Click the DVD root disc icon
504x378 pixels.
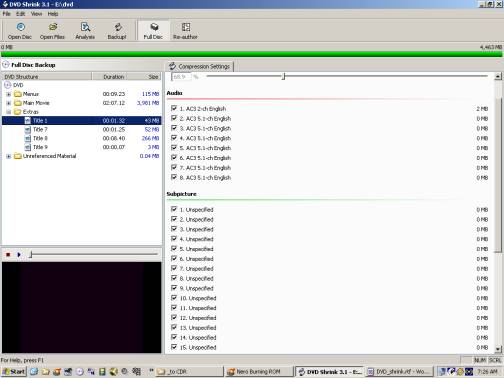click(x=8, y=85)
